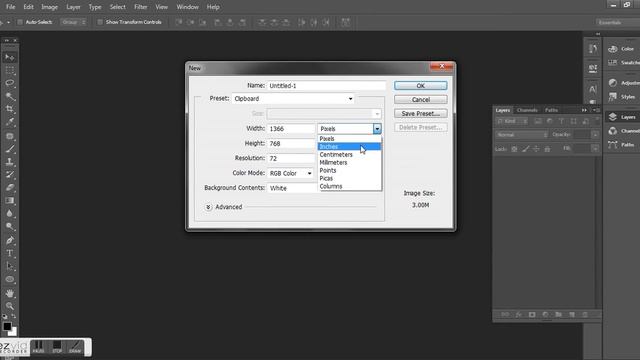The height and width of the screenshot is (360, 640).
Task: Select the Ellipse shape tool
Action: (9, 279)
